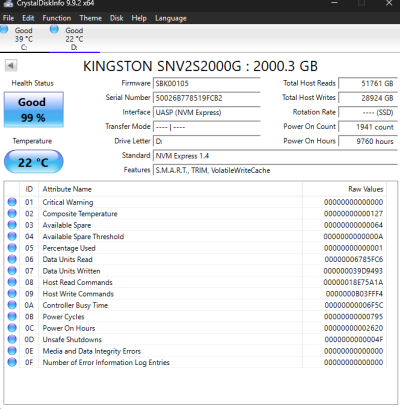Click the status orb for Available Spare row 03
This screenshot has width=400, height=409.
click(x=12, y=225)
